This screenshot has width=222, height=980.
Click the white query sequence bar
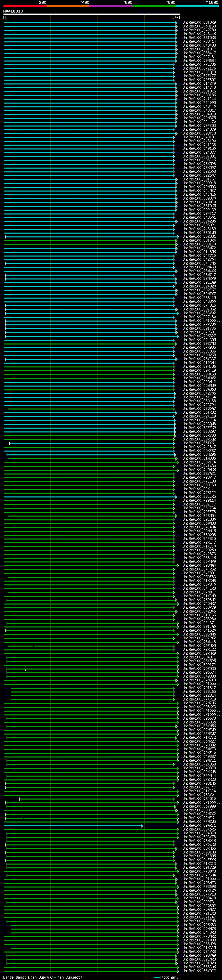pyautogui.click(x=92, y=14)
